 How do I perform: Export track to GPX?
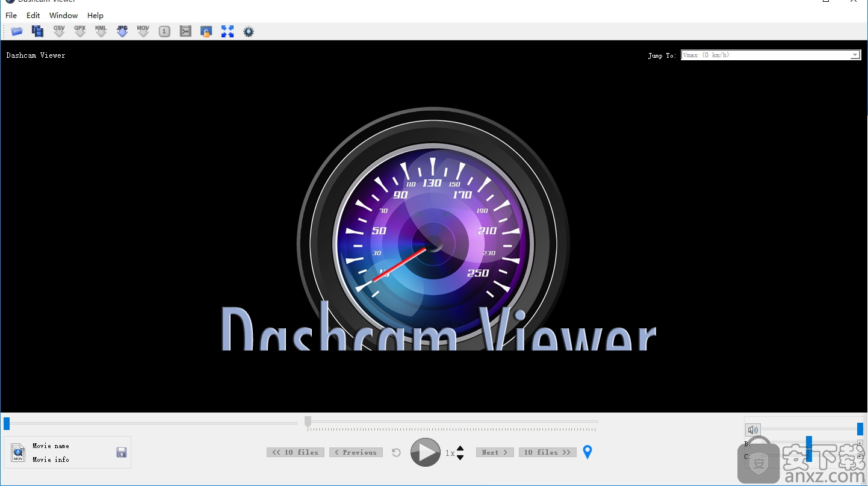[x=80, y=31]
